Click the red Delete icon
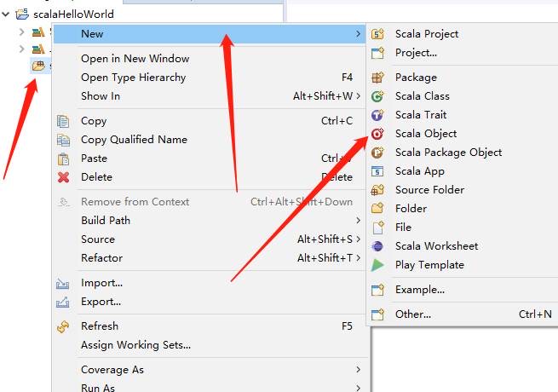 [x=63, y=177]
